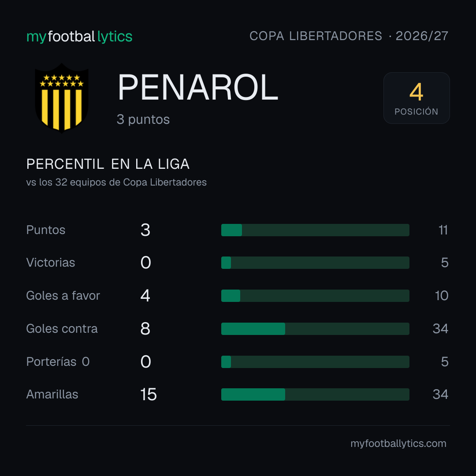Click the vs los 32 equipos subtitle

click(x=116, y=182)
